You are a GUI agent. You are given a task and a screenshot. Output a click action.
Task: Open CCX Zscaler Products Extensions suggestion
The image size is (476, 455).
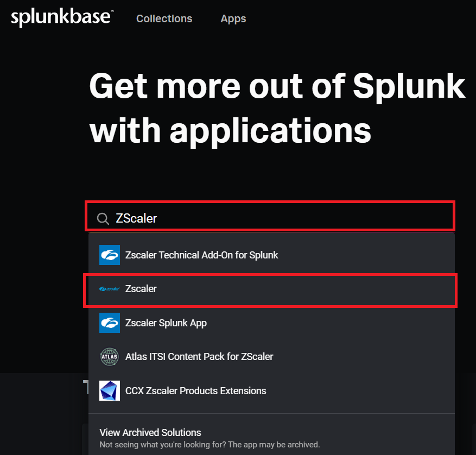pyautogui.click(x=195, y=390)
